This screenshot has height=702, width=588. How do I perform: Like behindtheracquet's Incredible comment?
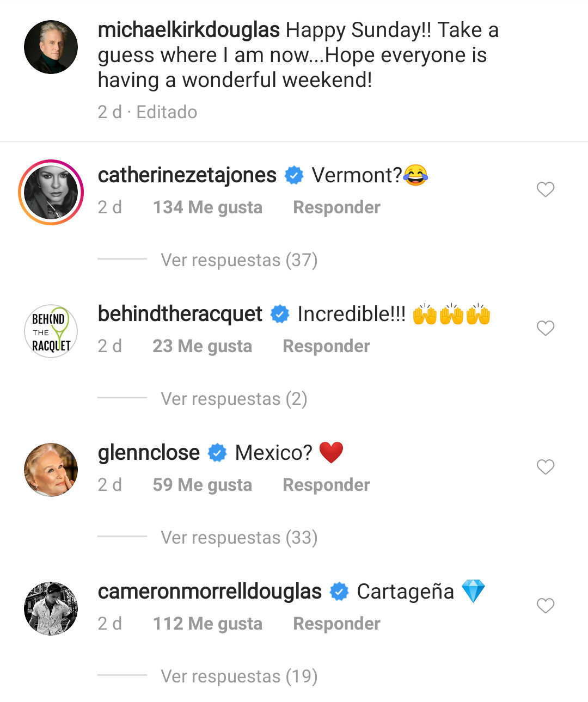(x=545, y=328)
